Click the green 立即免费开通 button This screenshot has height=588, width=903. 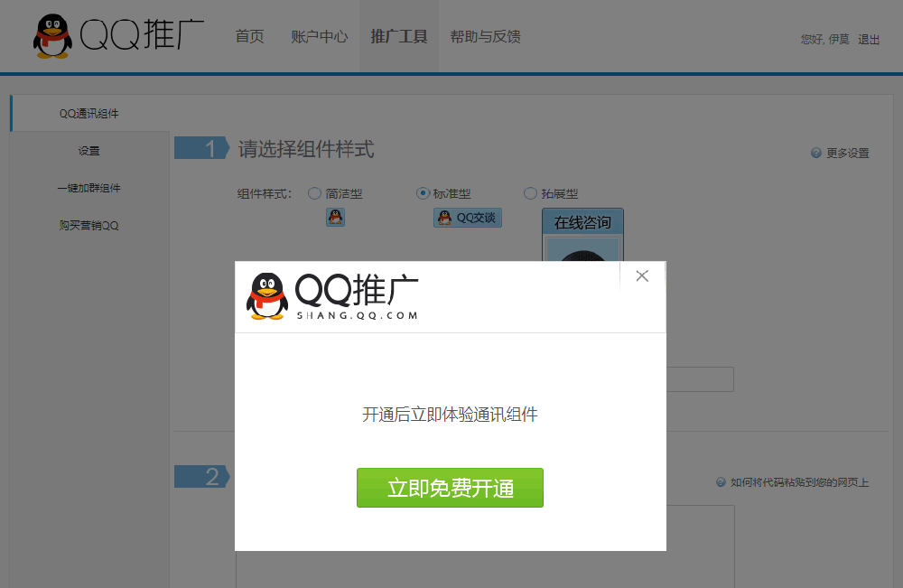450,487
